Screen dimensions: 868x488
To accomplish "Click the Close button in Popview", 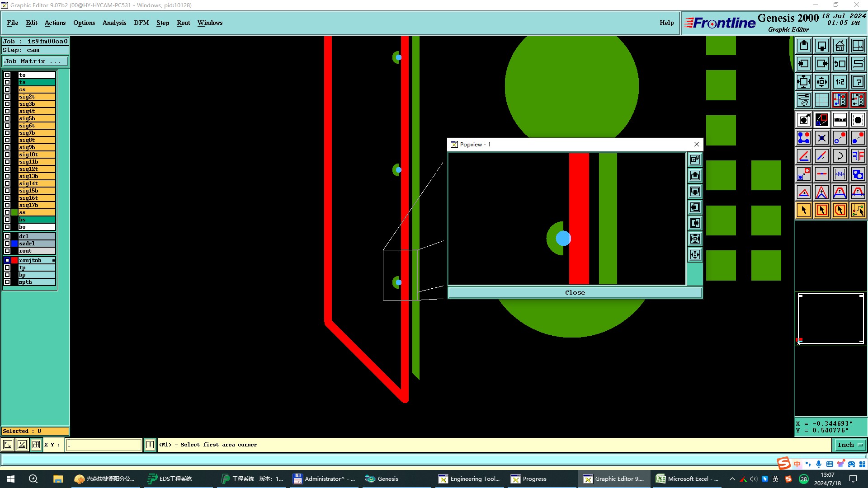I will (x=575, y=293).
